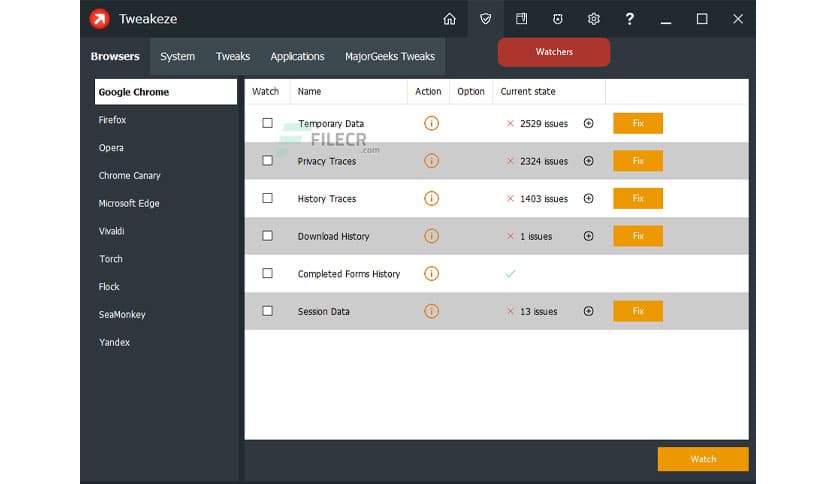Open the Home icon in title bar
Screen dimensions: 836x484
point(449,19)
